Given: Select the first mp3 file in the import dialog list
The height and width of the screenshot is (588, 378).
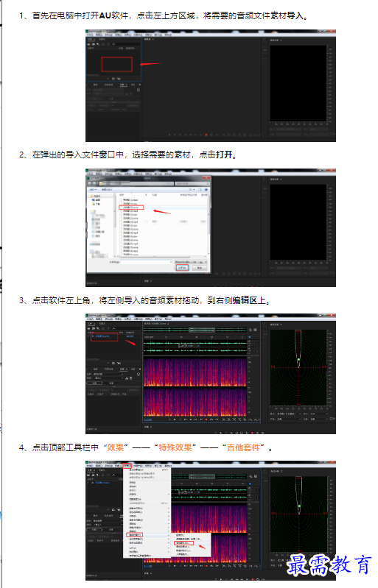Looking at the screenshot, I should pos(130,200).
